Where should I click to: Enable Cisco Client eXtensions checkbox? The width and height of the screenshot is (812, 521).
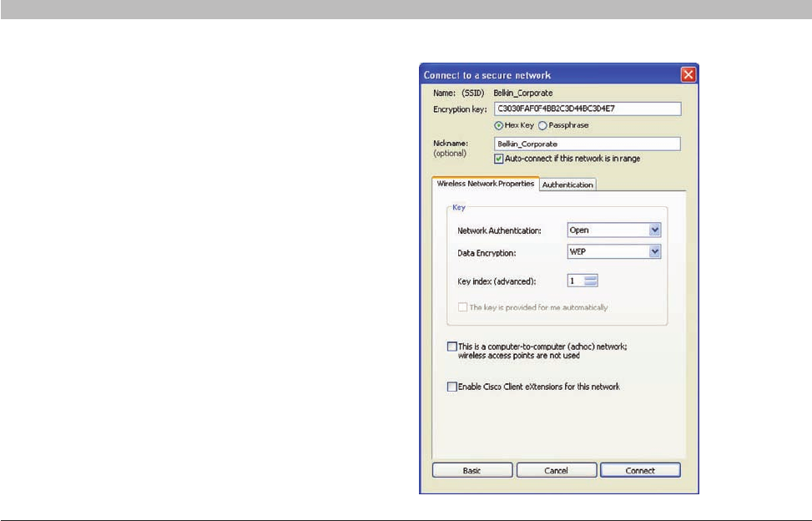click(452, 387)
